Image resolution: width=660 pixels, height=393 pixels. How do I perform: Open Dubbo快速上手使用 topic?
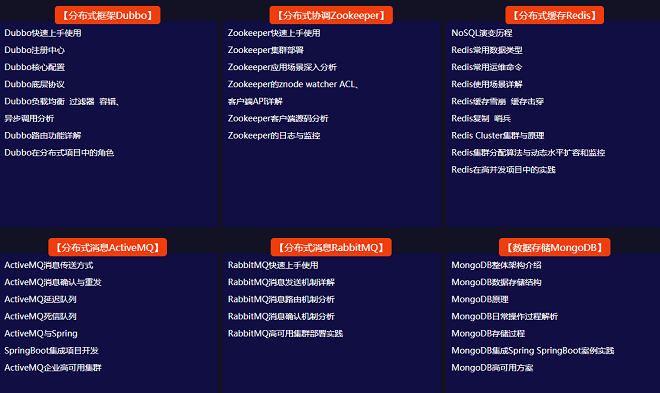point(43,33)
